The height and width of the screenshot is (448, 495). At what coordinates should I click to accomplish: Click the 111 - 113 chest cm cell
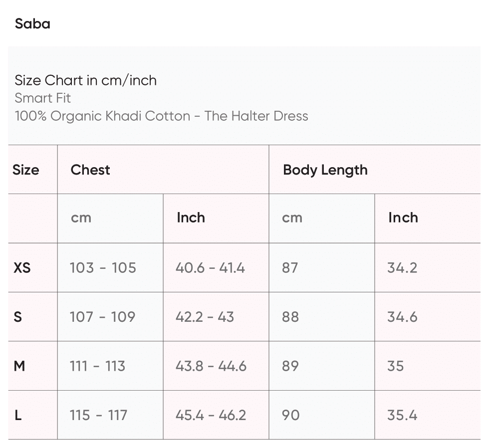[97, 366]
